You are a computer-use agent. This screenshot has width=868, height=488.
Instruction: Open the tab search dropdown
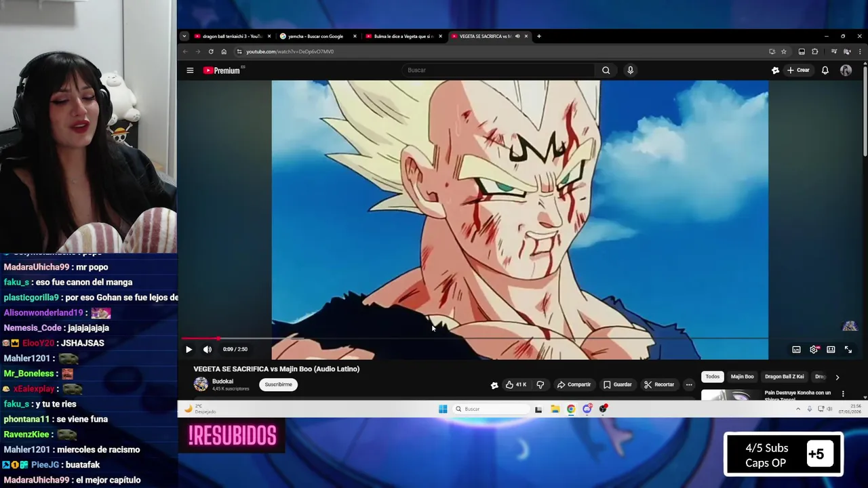(184, 36)
